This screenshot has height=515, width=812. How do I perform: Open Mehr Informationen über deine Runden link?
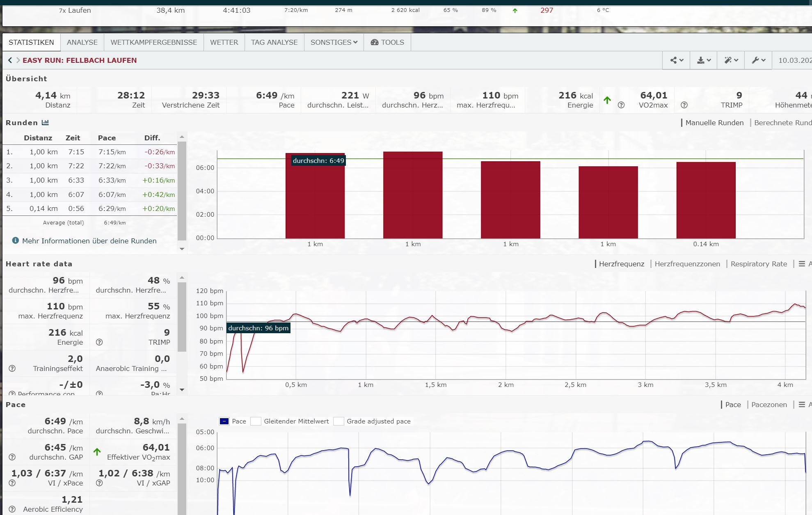click(89, 241)
